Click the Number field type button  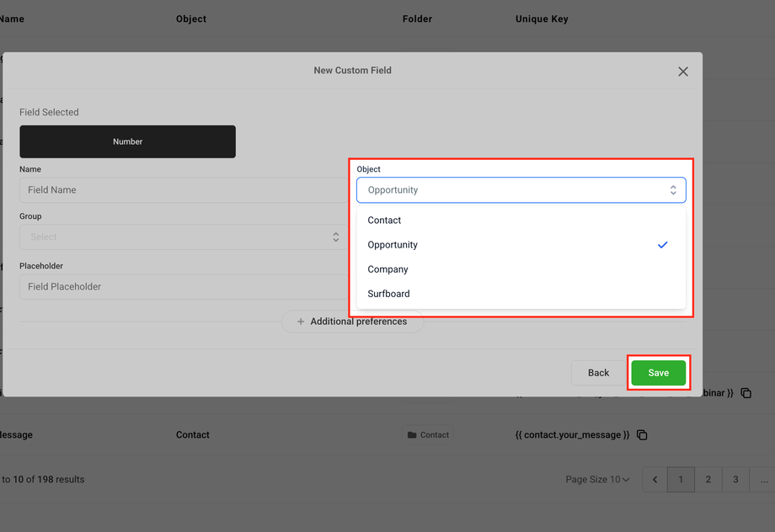point(127,141)
